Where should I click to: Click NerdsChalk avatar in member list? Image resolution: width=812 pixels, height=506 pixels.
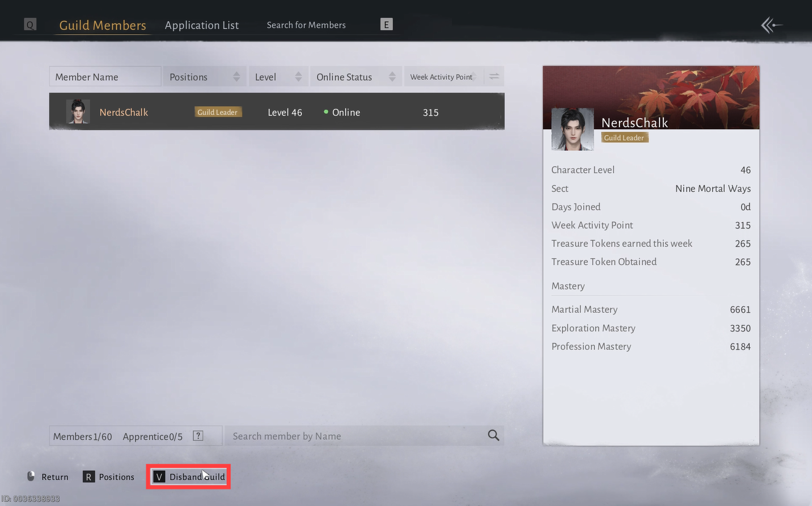coord(78,112)
